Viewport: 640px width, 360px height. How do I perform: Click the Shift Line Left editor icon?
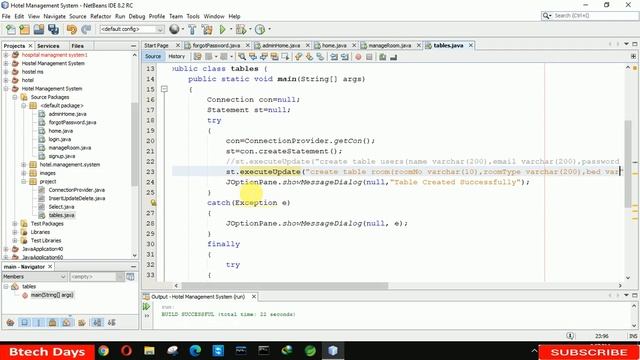(x=334, y=57)
